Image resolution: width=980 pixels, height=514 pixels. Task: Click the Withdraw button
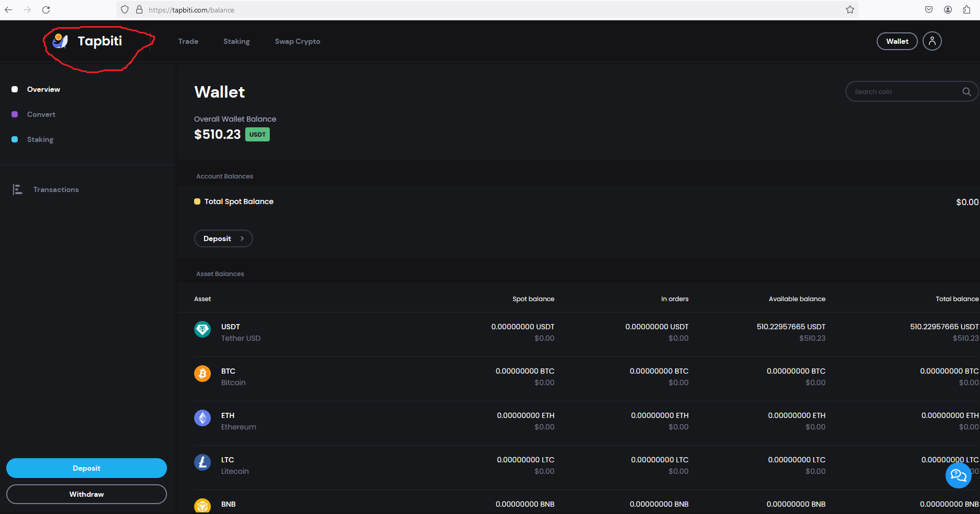coord(87,494)
